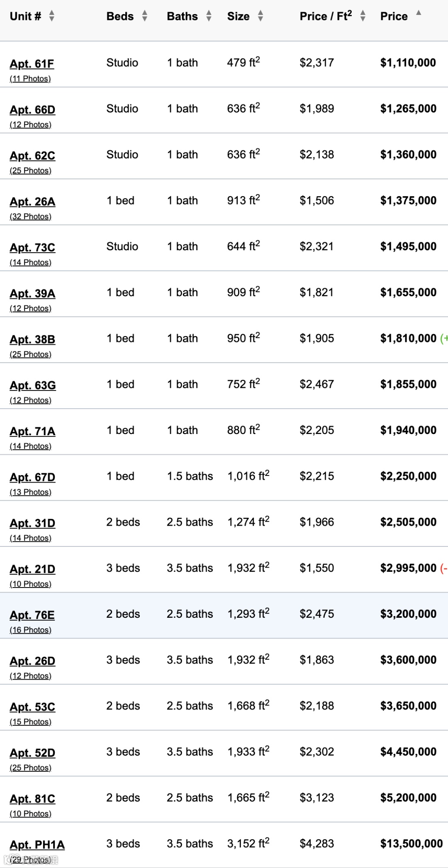448x868 pixels.
Task: View 16 Photos of Apt. 76E
Action: click(x=31, y=630)
